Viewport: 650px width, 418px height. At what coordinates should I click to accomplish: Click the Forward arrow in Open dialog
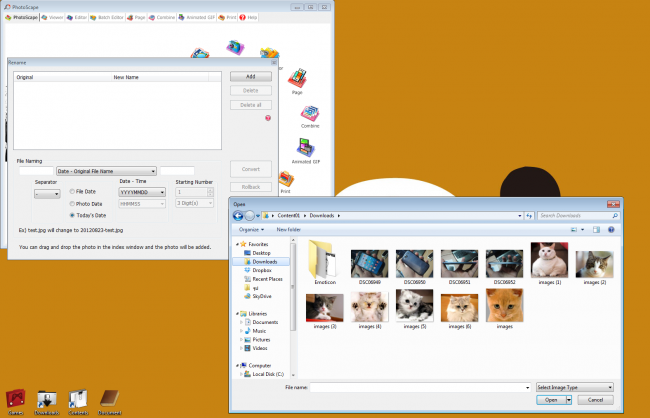tap(249, 216)
